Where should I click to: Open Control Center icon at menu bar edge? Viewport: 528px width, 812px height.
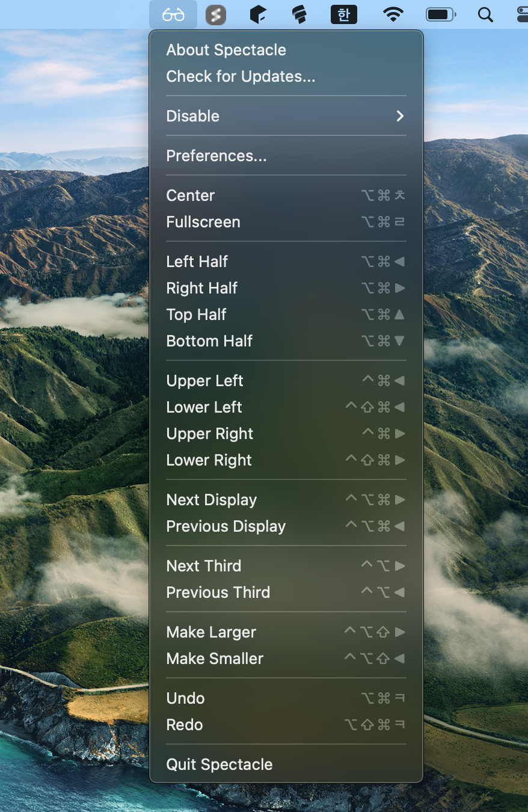click(x=522, y=14)
